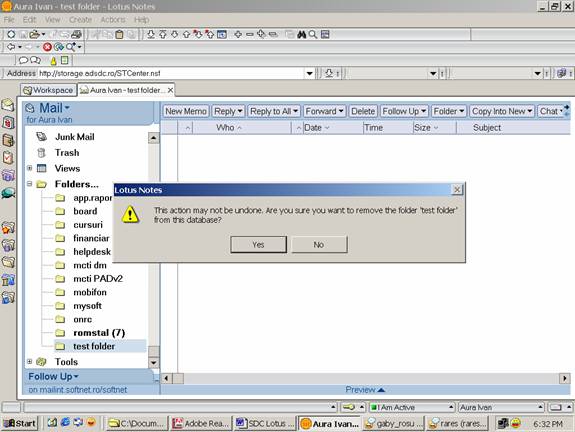Click the double speech bubbles icon

[x=36, y=60]
